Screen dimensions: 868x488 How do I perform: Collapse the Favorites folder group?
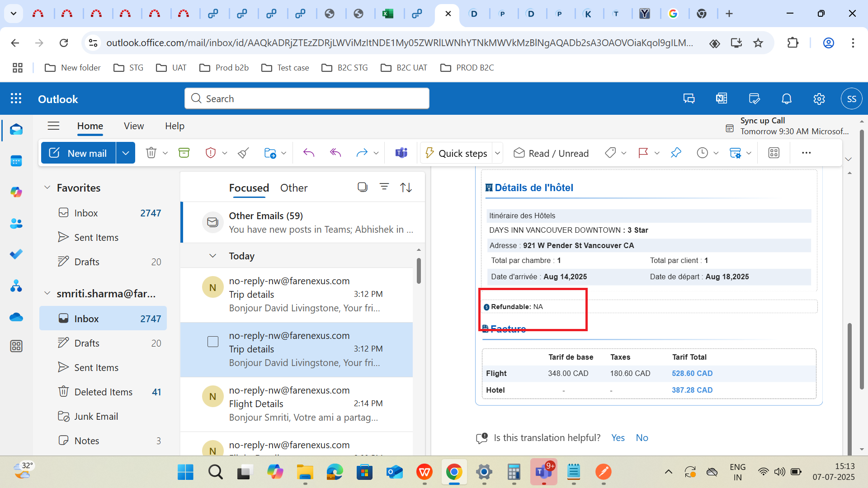click(x=47, y=188)
